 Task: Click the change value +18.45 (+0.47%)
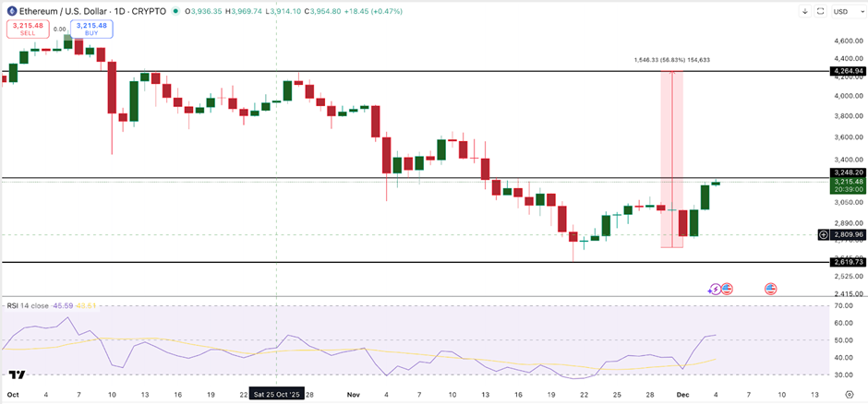(x=374, y=11)
